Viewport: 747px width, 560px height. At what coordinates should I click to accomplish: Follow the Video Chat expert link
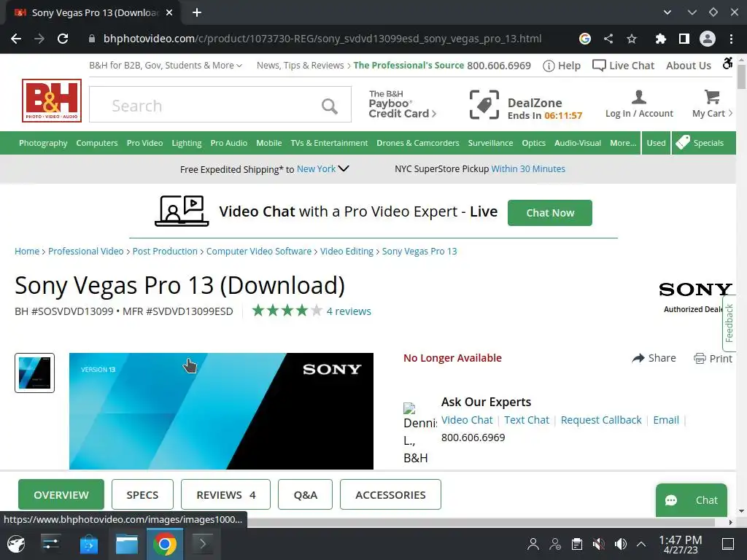coord(467,420)
